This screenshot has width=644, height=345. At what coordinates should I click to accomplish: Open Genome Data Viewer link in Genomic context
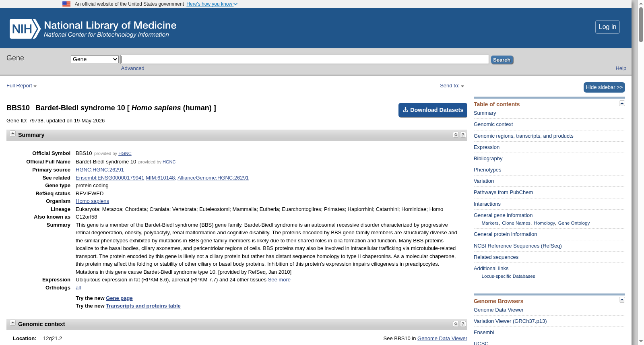click(442, 339)
